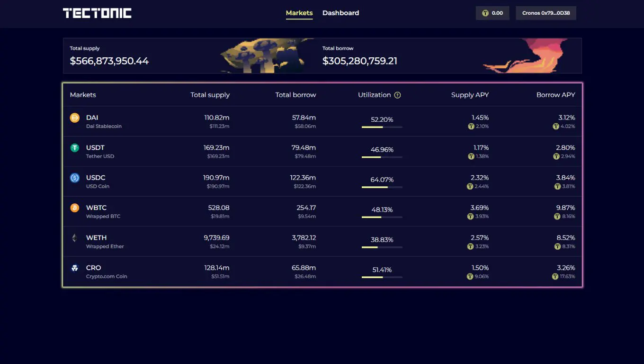Click the USDT Tether coin icon

pyautogui.click(x=75, y=148)
